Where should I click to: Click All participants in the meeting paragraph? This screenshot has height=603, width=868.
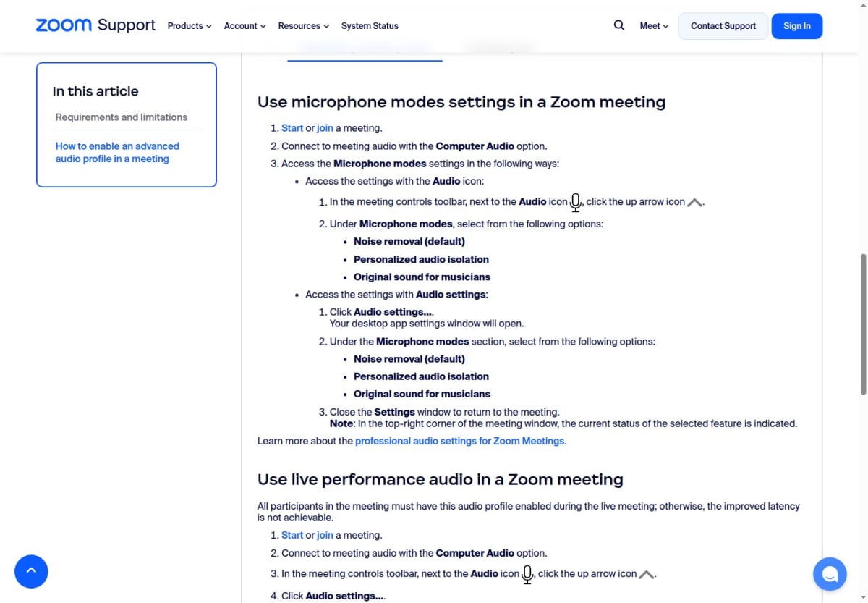529,512
